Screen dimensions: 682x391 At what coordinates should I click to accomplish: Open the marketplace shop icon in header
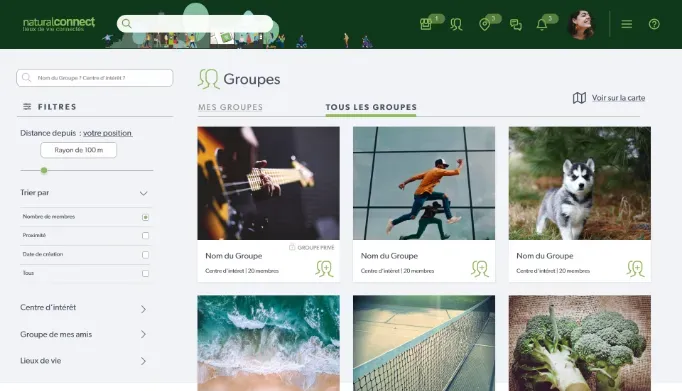point(426,24)
